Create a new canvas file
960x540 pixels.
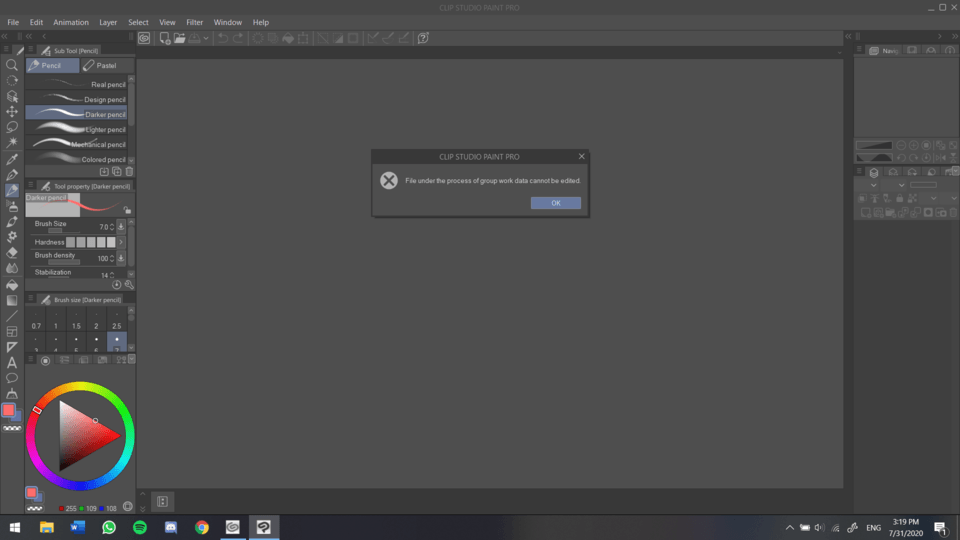165,38
